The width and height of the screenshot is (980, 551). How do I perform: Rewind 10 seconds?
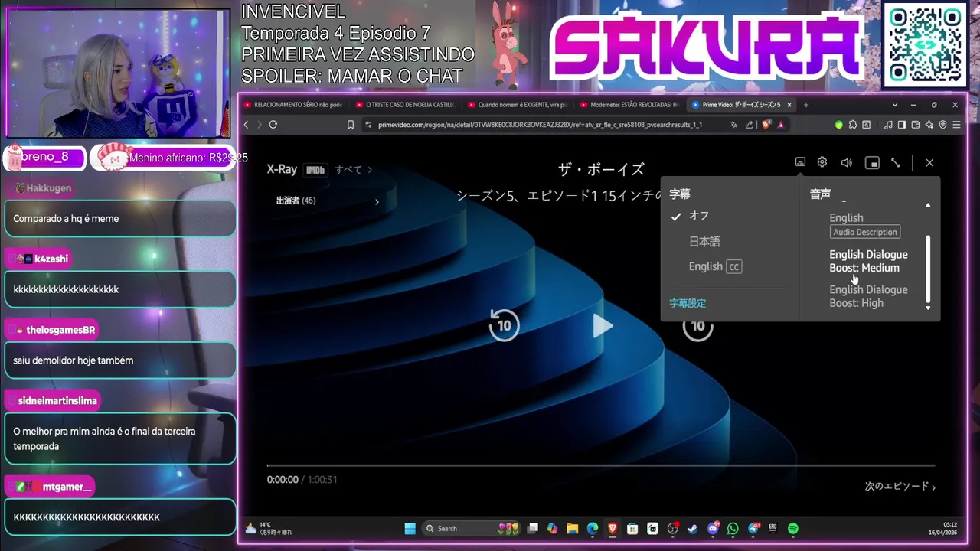point(504,325)
